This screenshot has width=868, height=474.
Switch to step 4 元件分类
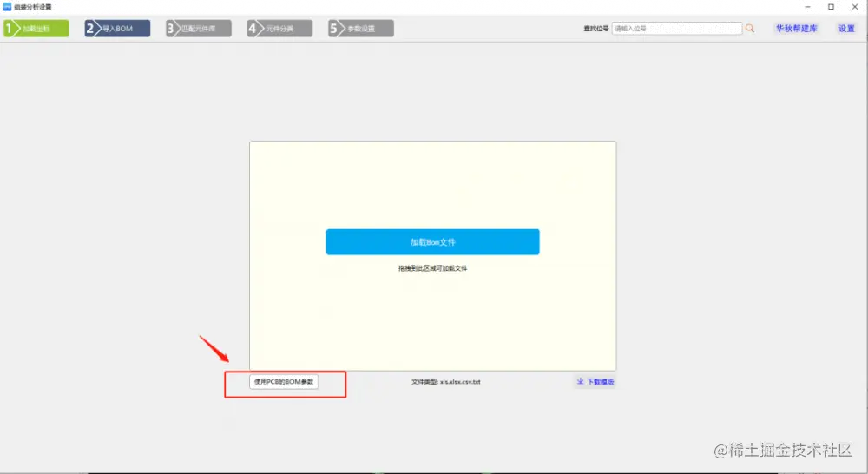click(279, 29)
